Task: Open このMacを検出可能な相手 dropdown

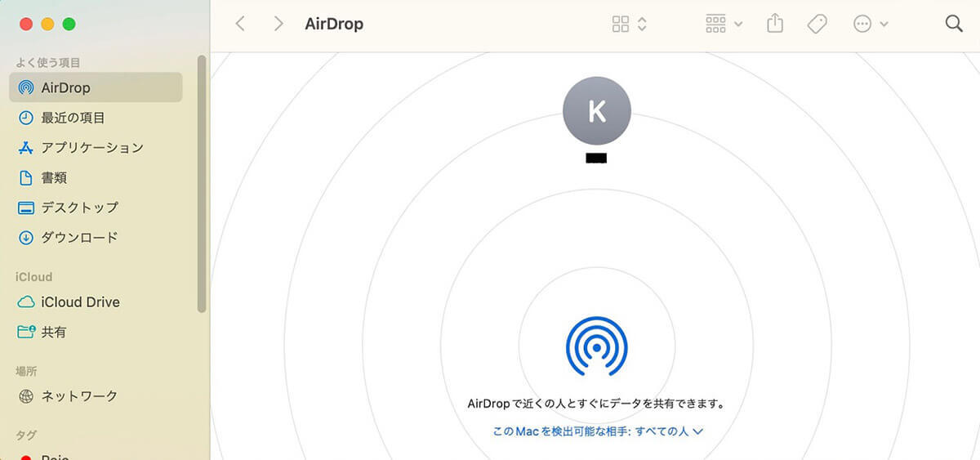Action: (598, 431)
